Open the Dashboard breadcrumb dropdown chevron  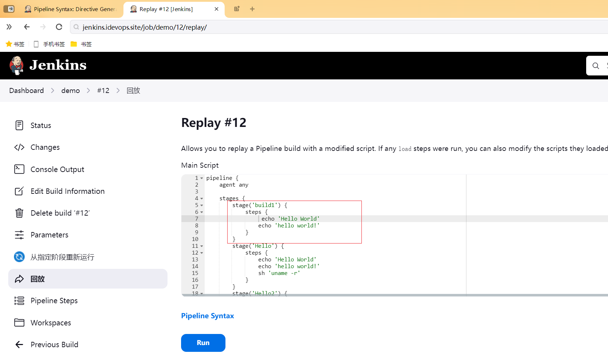point(53,90)
